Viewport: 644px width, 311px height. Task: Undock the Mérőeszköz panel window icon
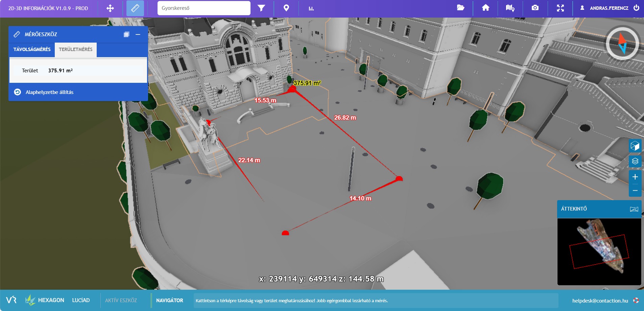[x=126, y=34]
